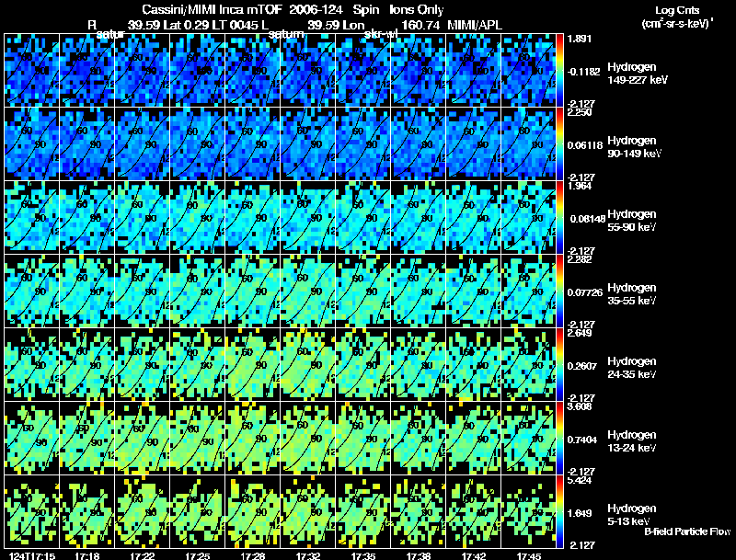Click the Hydrogen 55-90 keV row label
Viewport: 736px width, 560px height.
tap(632, 221)
